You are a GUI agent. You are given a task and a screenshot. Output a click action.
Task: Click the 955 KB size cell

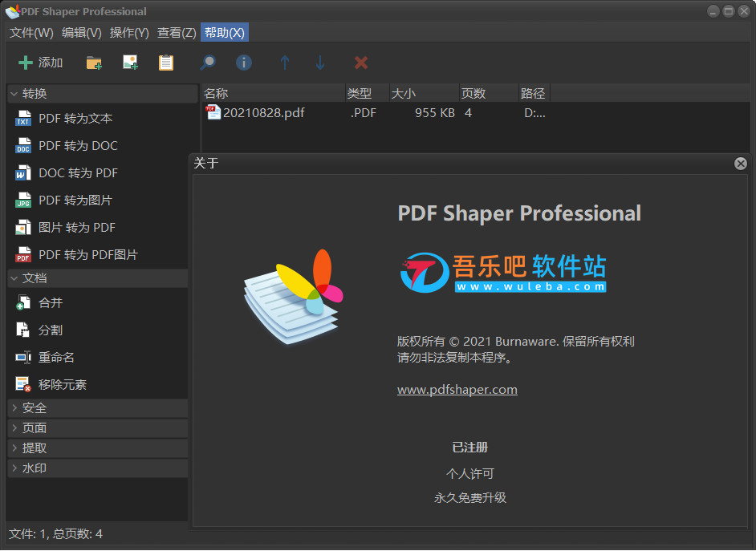coord(434,113)
